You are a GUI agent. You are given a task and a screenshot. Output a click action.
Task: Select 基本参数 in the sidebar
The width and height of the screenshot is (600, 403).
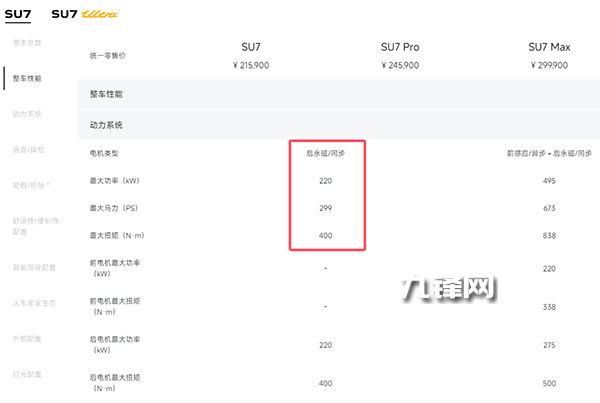click(27, 42)
